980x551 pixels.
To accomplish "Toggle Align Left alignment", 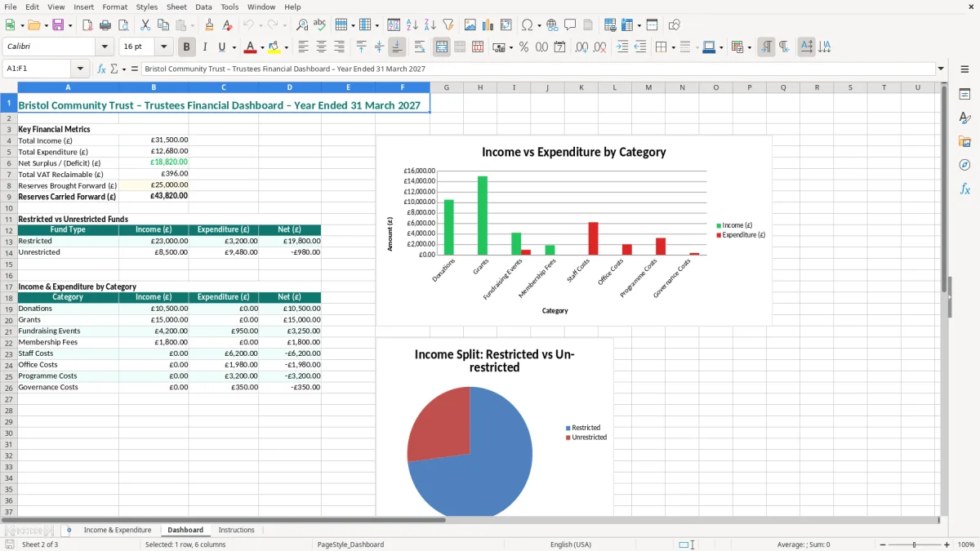I will [304, 47].
